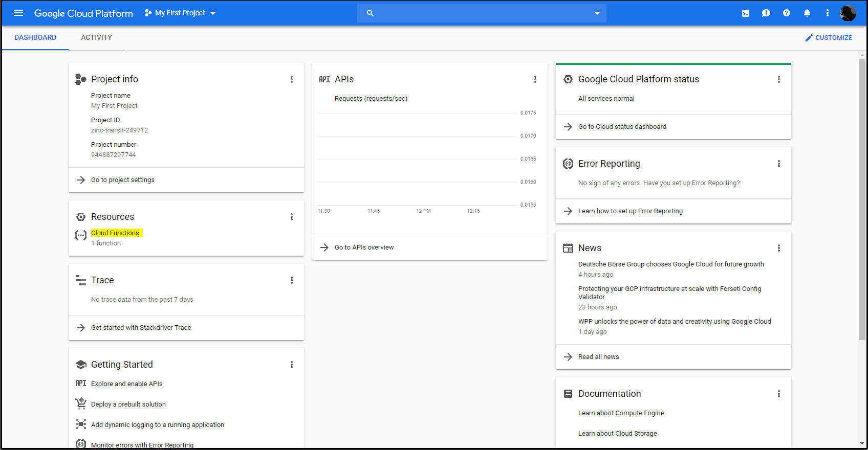Click the Deploy prebuilt solution cart icon
The height and width of the screenshot is (450, 868).
click(x=81, y=403)
